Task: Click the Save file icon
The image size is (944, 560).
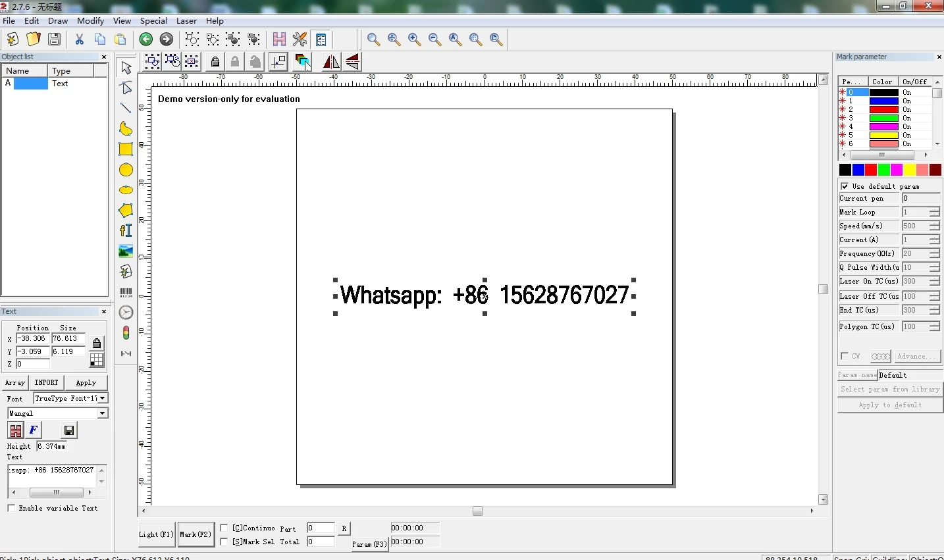Action: (x=55, y=39)
